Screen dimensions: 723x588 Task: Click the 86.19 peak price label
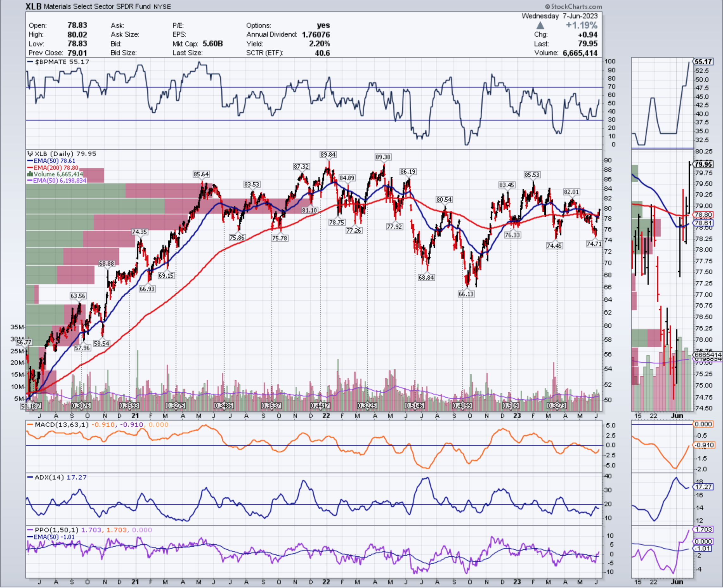coord(408,171)
